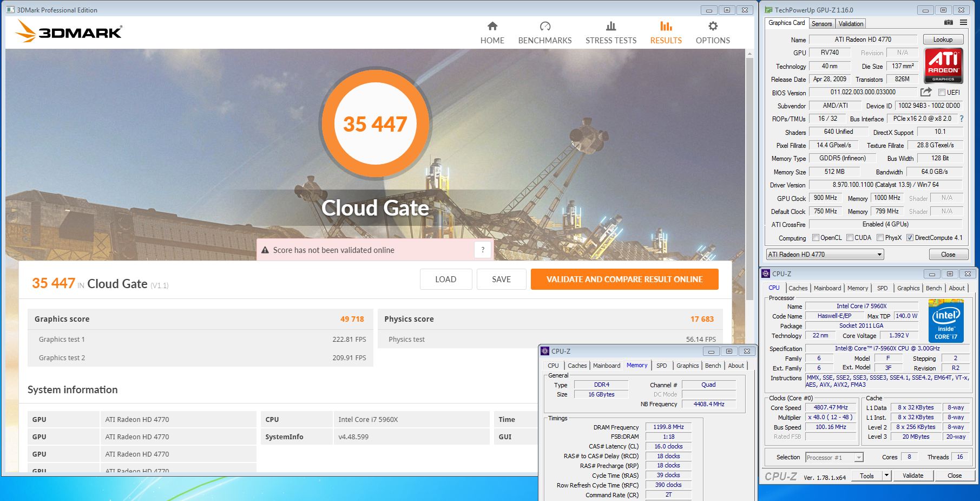This screenshot has height=501, width=980.
Task: Click the GPU-Z title bar icon
Action: tap(768, 10)
